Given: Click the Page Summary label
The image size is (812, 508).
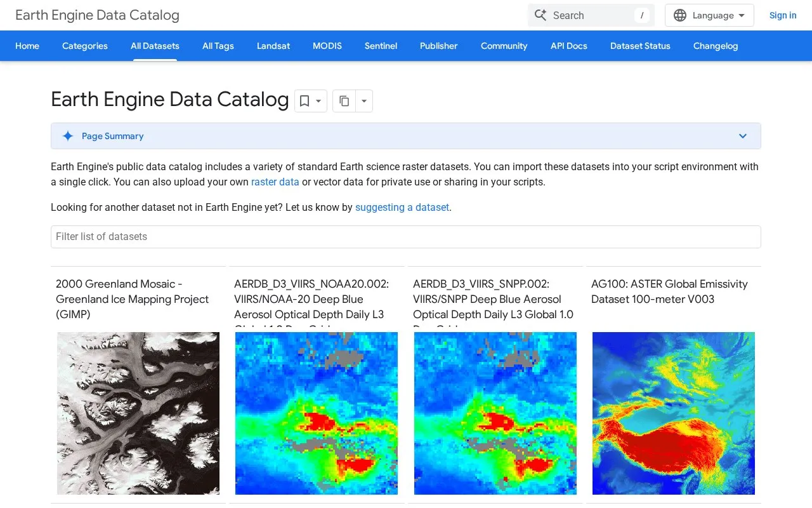Looking at the screenshot, I should tap(112, 136).
